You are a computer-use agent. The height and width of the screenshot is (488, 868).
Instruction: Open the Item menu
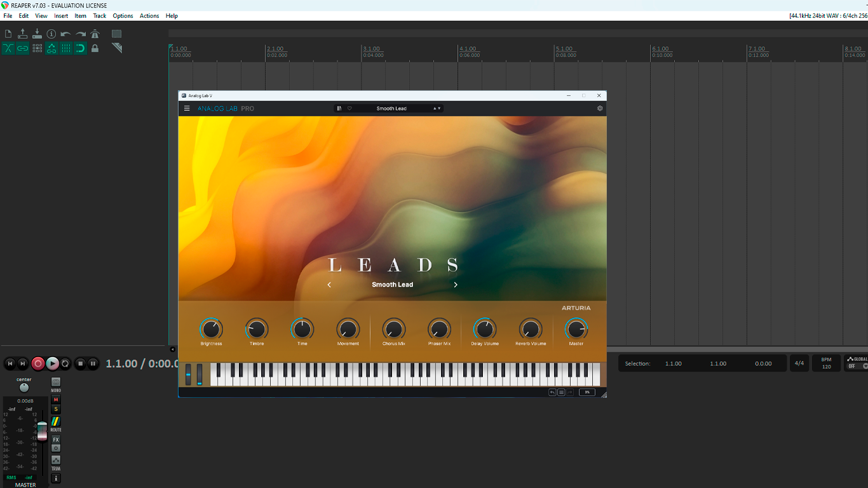(81, 16)
